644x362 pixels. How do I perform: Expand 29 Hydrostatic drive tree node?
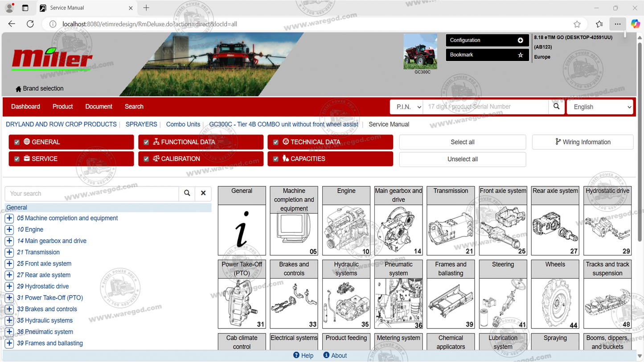pos(9,286)
